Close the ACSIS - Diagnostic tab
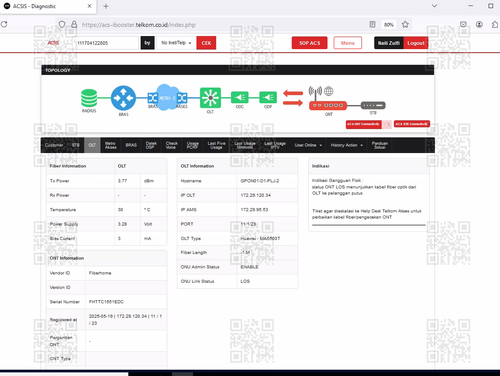The width and height of the screenshot is (500, 376). [x=89, y=6]
